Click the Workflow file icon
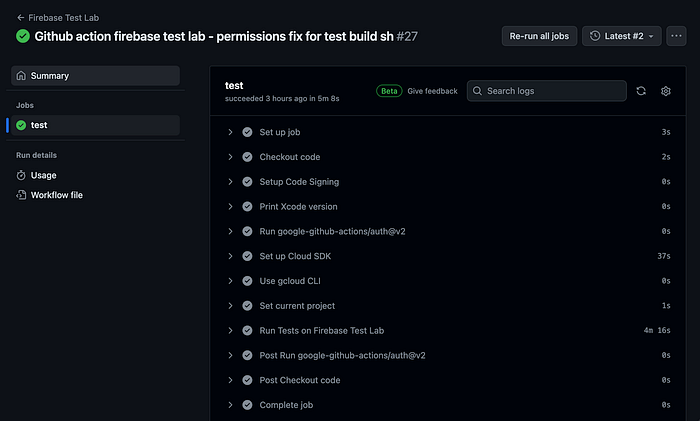Screen dimensions: 700x421 click(x=21, y=195)
